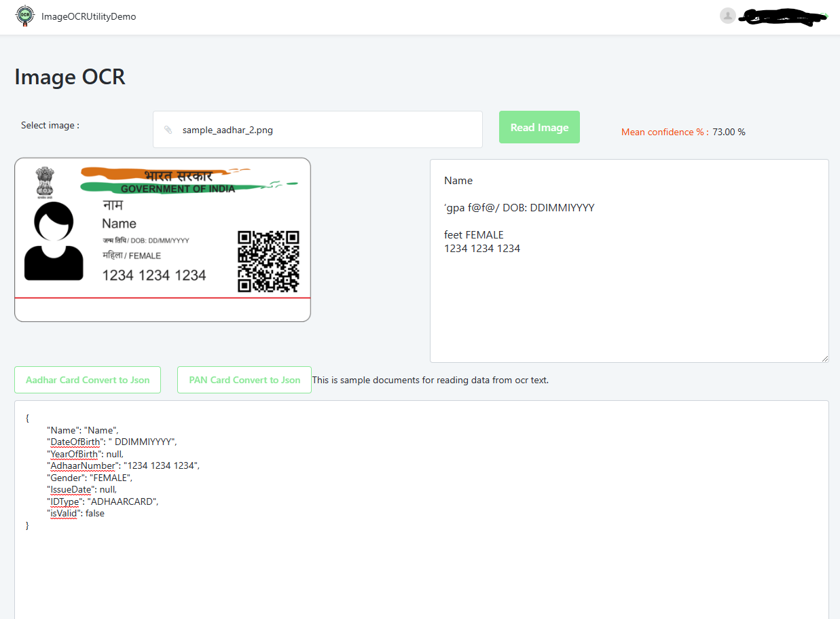Click the Image OCR page heading
This screenshot has height=619, width=840.
tap(69, 77)
